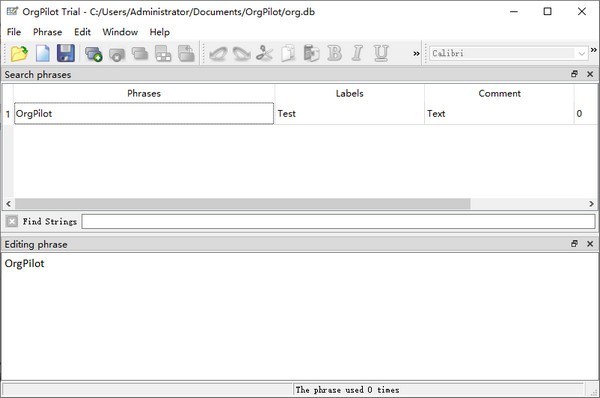Click the export phrase icon with the arrow
The height and width of the screenshot is (398, 600).
click(186, 54)
